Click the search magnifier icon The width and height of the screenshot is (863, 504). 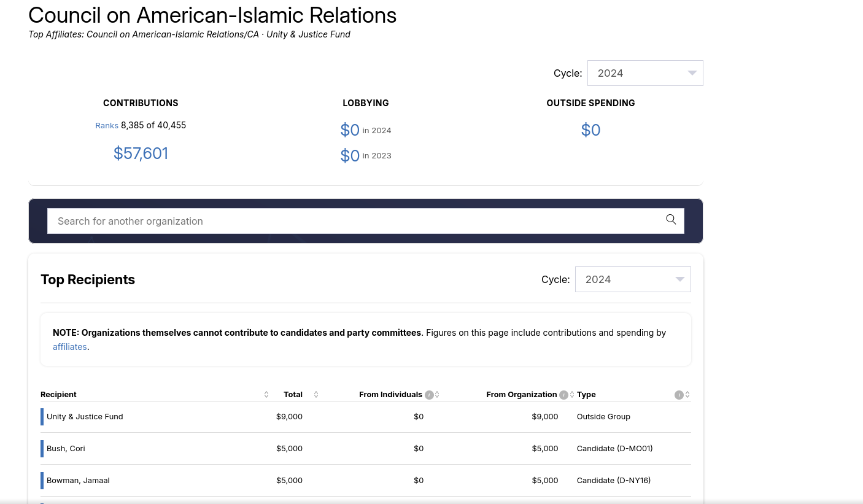pyautogui.click(x=671, y=220)
